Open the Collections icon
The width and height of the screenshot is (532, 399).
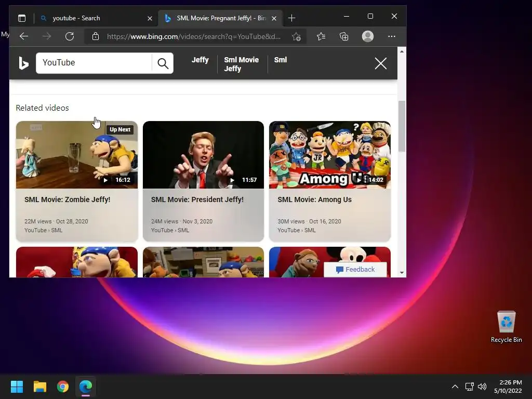344,36
